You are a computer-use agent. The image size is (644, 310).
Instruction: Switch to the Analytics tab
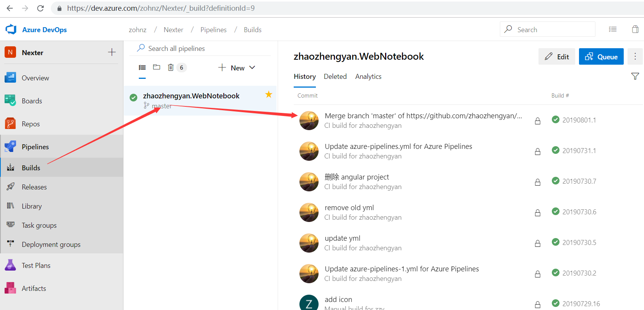[368, 77]
